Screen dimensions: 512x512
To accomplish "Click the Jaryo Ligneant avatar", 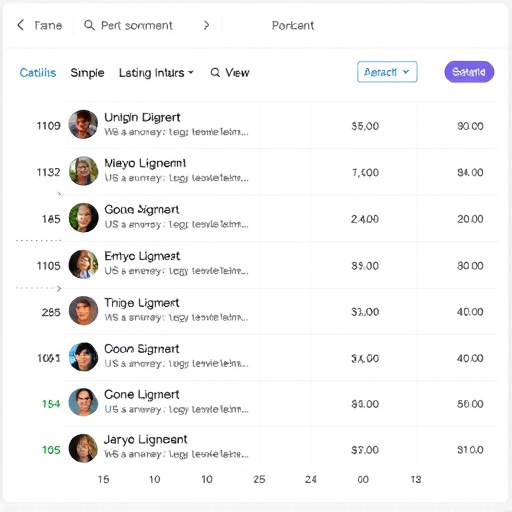I will (83, 448).
